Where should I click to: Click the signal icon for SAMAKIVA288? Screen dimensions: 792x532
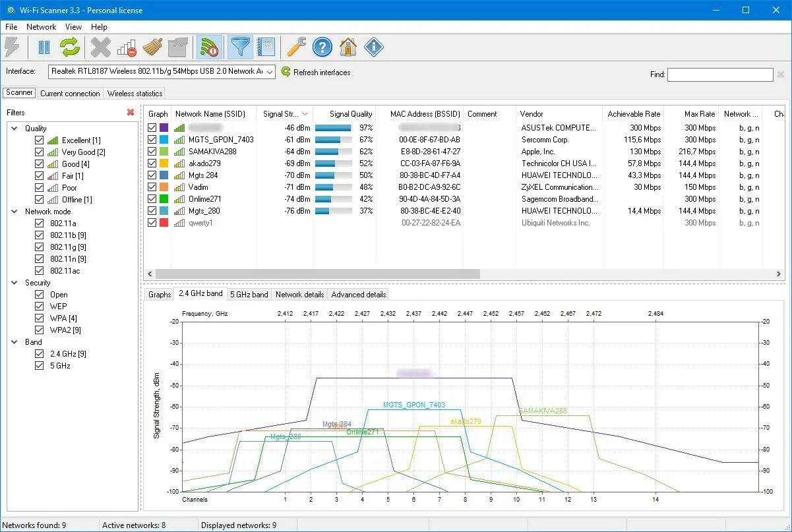coord(179,152)
